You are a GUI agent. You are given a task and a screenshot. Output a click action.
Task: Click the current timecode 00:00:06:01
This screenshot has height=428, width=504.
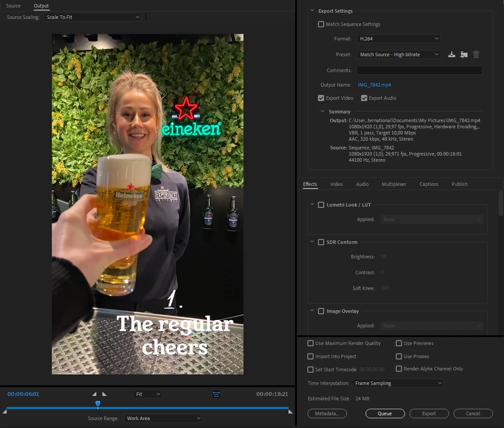point(23,394)
